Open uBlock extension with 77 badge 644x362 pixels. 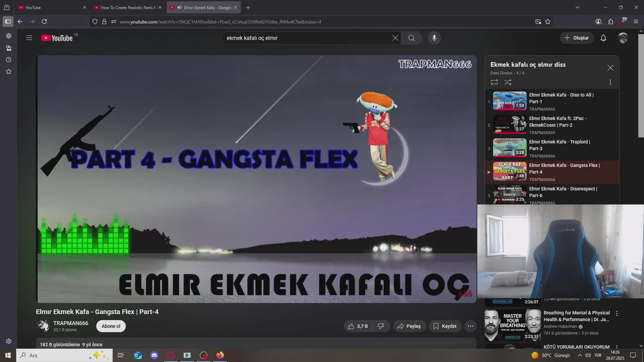pos(623,21)
